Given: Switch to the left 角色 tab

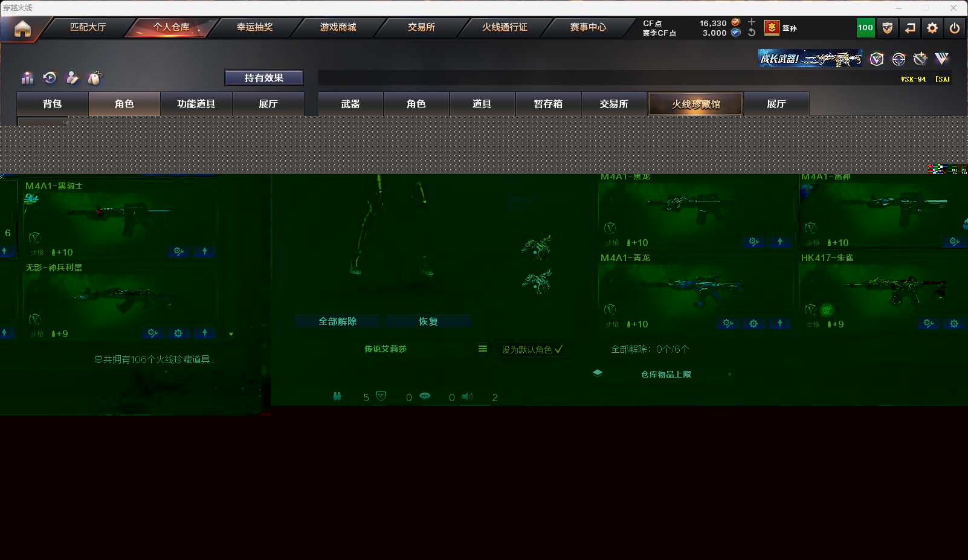Looking at the screenshot, I should click(x=124, y=104).
